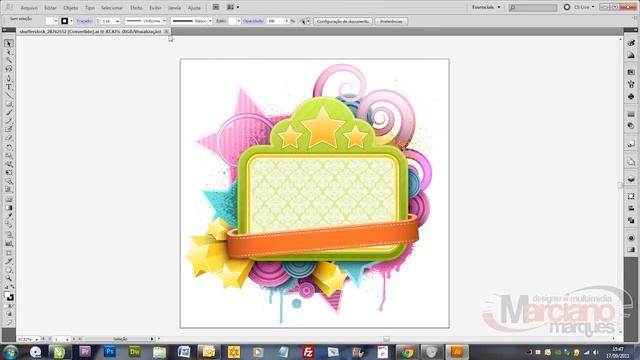
Task: Click the search field in the top bar
Action: [533, 8]
